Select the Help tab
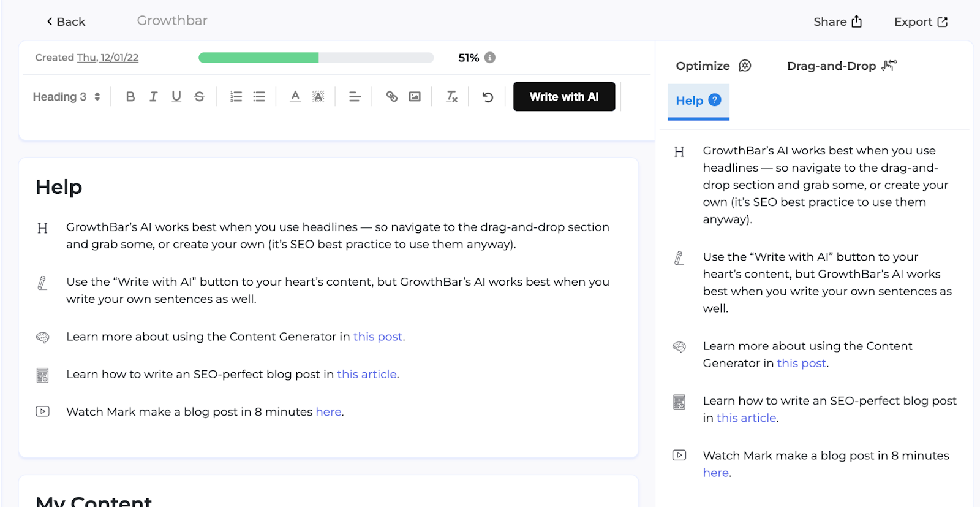Viewport: 980px width, 507px height. click(698, 101)
